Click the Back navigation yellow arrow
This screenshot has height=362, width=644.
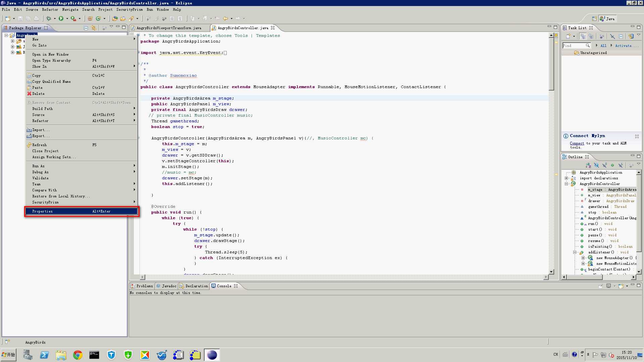coord(225,18)
